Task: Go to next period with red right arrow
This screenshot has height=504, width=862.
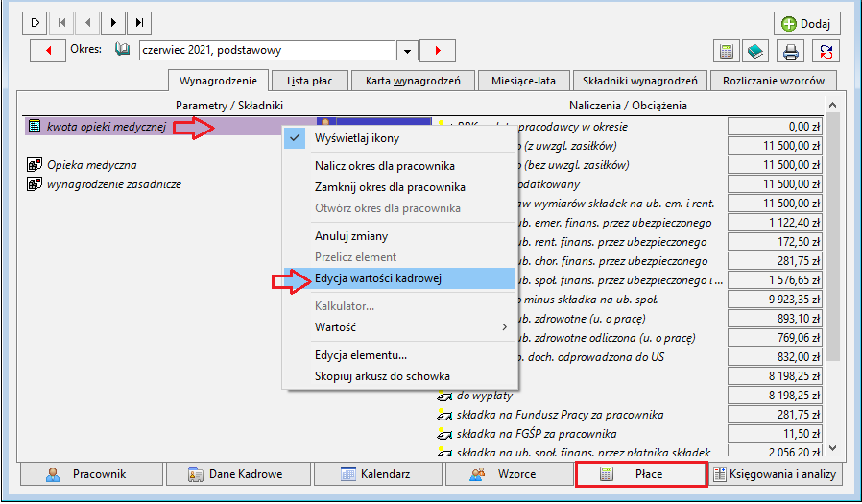Action: point(438,51)
